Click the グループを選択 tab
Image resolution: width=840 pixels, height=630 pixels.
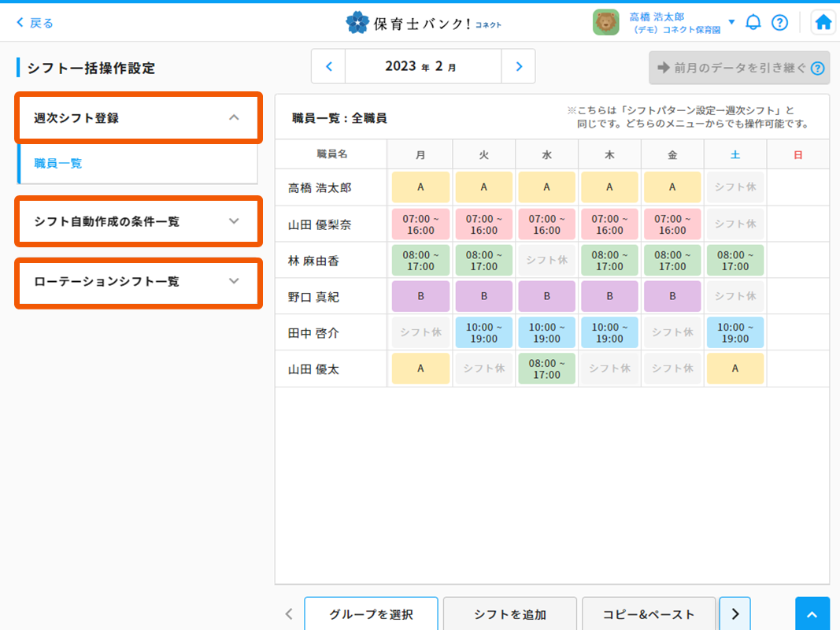point(371,614)
